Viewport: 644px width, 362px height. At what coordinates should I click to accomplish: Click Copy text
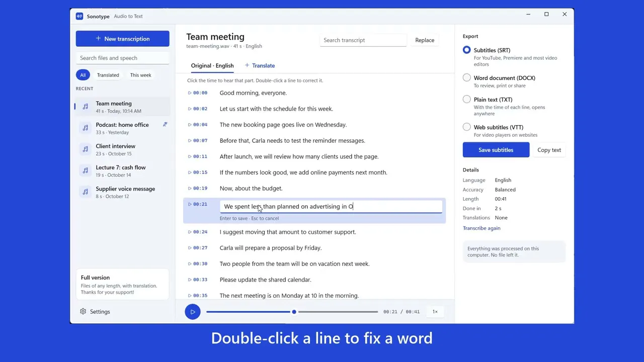(549, 150)
